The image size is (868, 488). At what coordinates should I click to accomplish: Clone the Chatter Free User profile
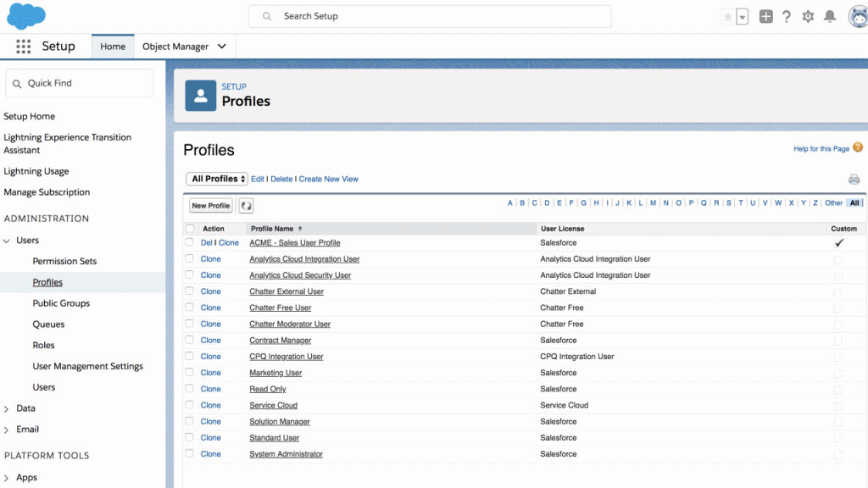(210, 308)
